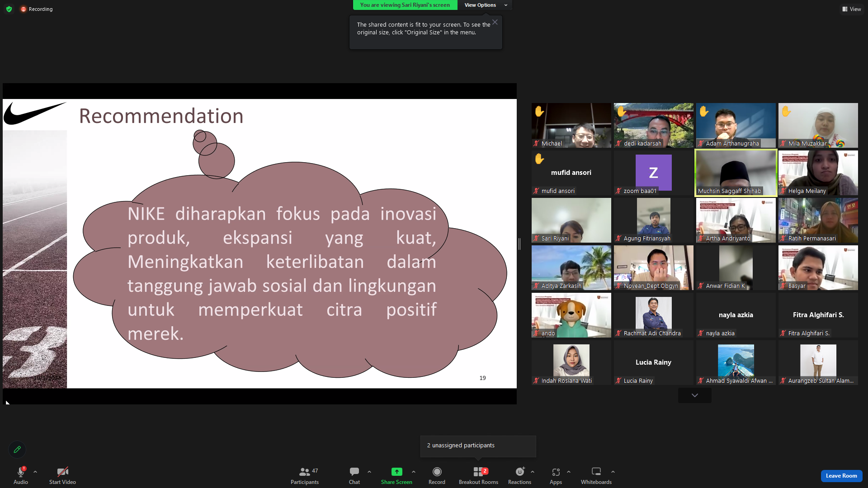868x488 pixels.
Task: Select the Fitra Alghifari S. participant tile
Action: (x=818, y=315)
